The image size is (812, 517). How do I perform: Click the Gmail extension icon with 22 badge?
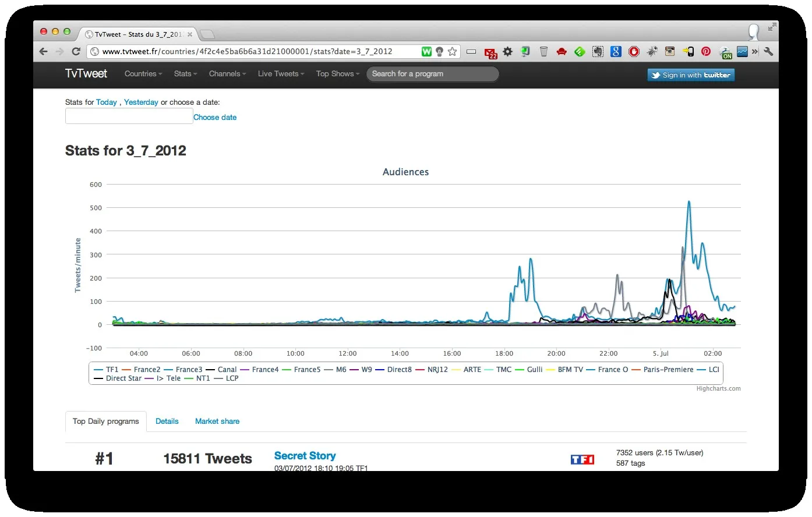point(490,53)
